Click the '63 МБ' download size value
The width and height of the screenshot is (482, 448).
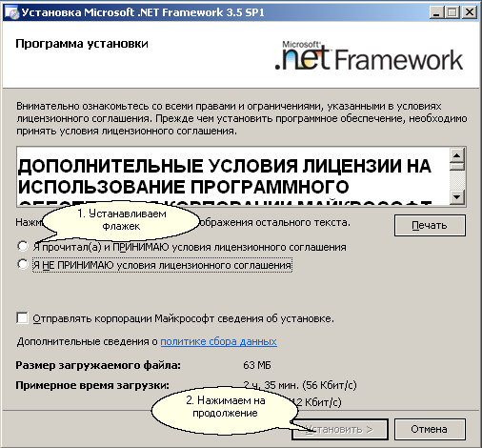click(x=257, y=365)
